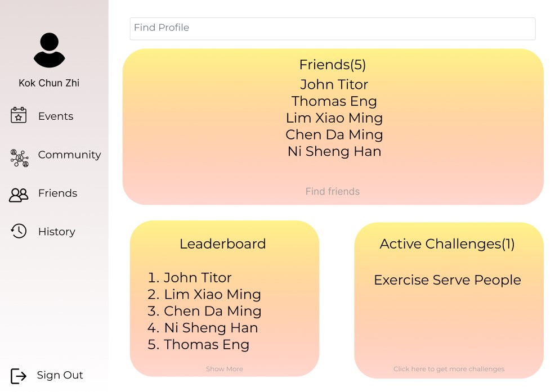Screen dimensions: 555x392
Task: Focus the Find Profile search field
Action: pos(332,29)
